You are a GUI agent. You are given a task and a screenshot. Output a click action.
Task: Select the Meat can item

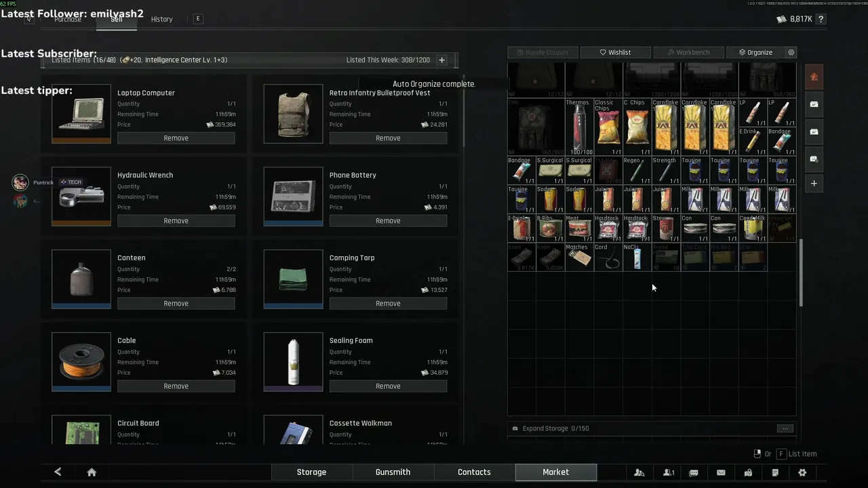(x=578, y=228)
